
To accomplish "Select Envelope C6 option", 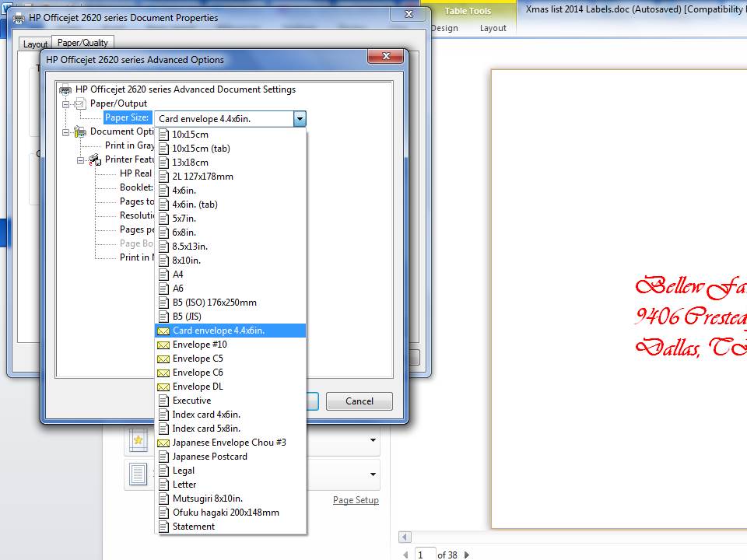I will pos(230,373).
